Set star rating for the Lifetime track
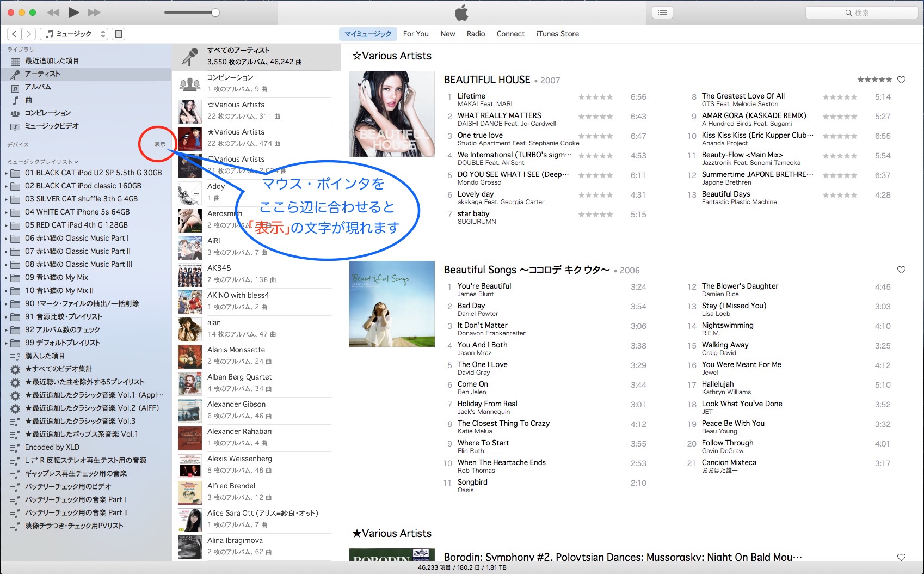 595,97
